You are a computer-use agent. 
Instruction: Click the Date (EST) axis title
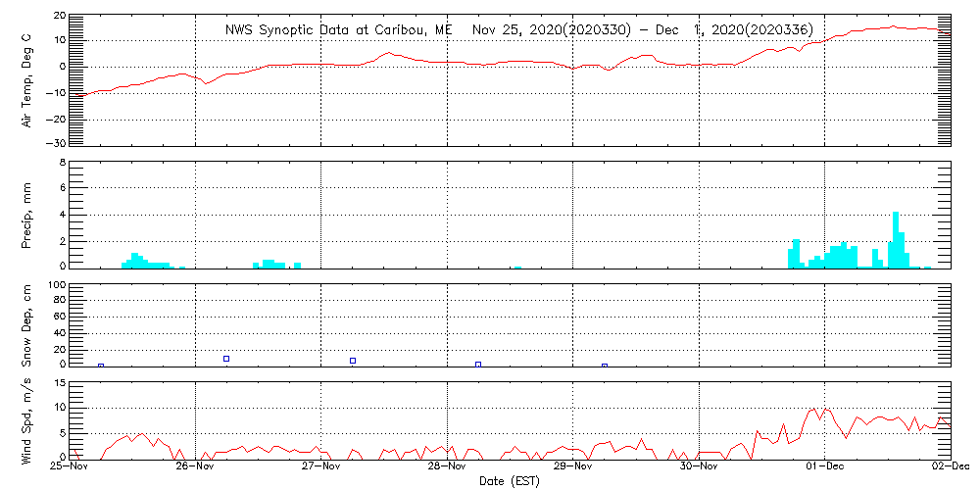click(x=510, y=481)
